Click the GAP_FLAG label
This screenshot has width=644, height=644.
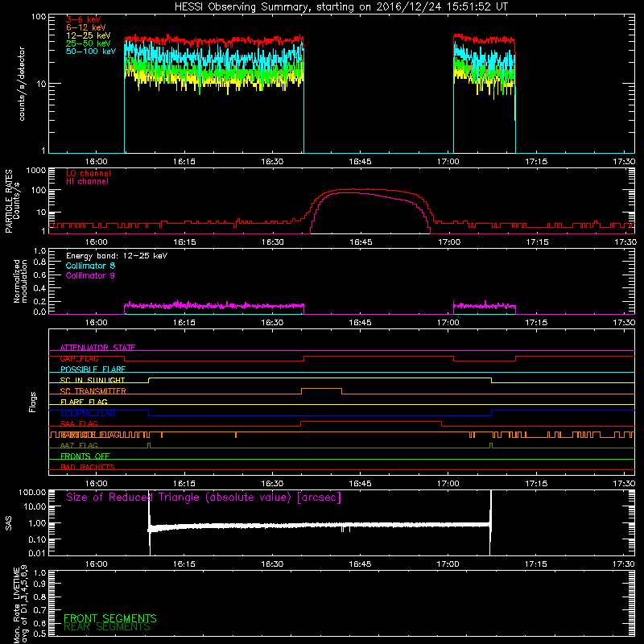[79, 358]
